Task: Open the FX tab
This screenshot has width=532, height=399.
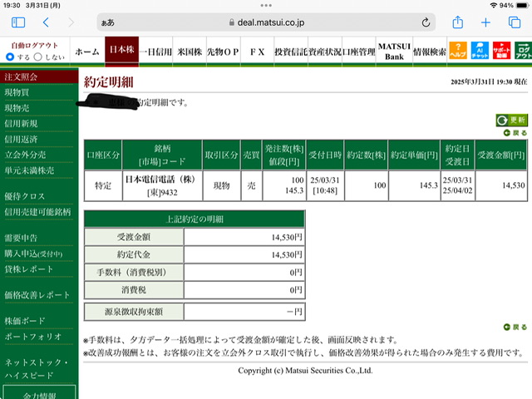Action: (257, 52)
